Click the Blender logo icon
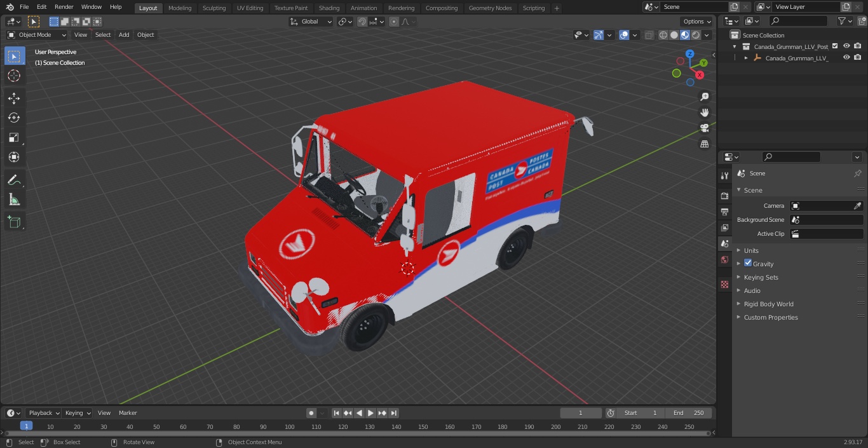 [x=10, y=7]
